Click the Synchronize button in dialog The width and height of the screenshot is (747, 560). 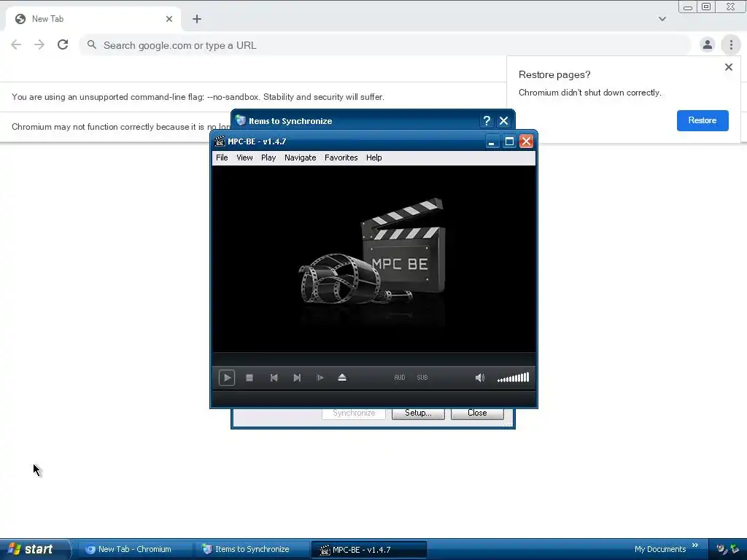(354, 413)
